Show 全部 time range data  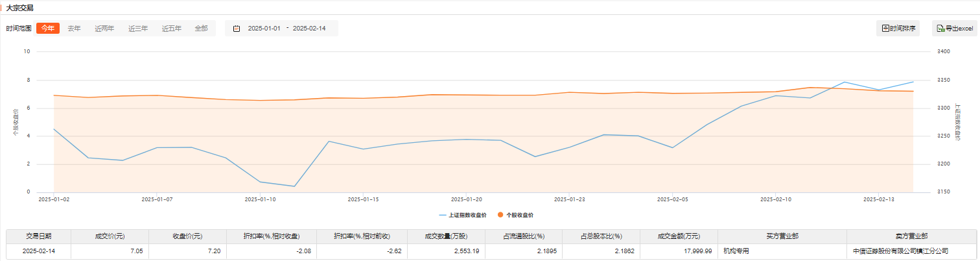pyautogui.click(x=202, y=29)
